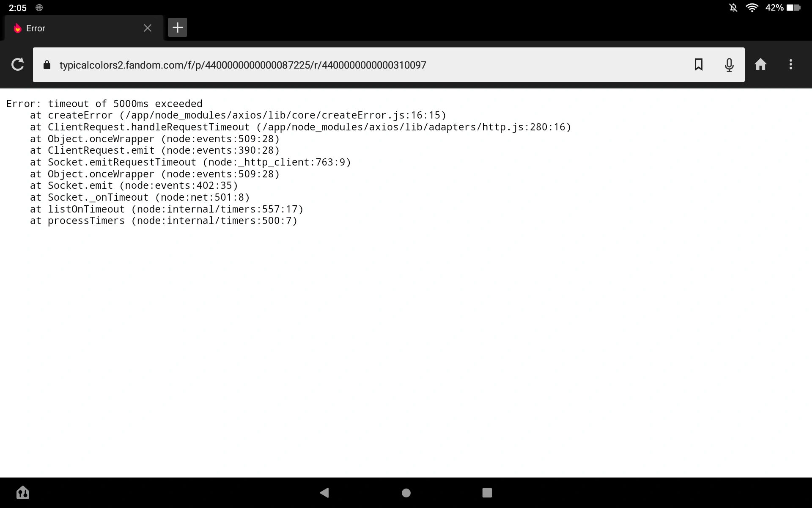The height and width of the screenshot is (508, 812).
Task: Open a new tab with plus button
Action: (178, 28)
